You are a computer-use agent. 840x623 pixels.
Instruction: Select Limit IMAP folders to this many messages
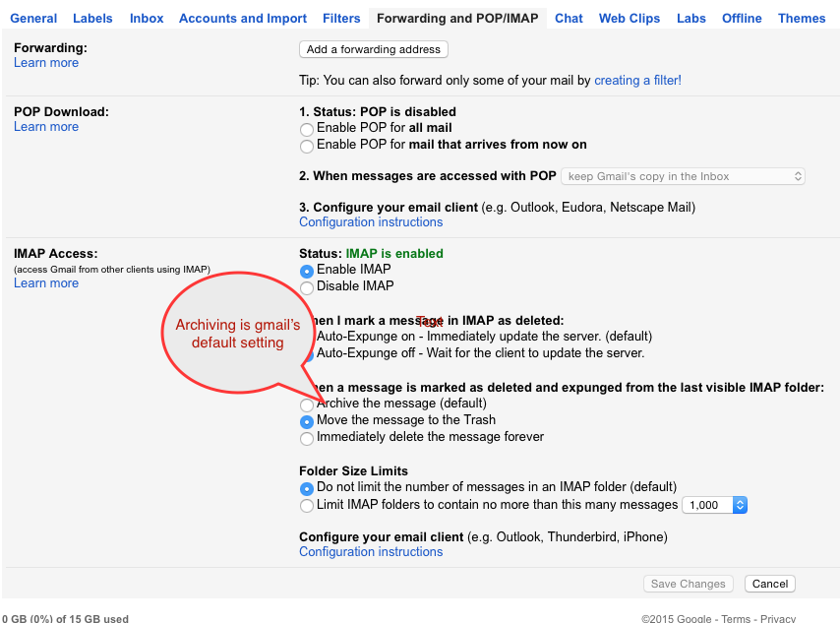tap(307, 506)
